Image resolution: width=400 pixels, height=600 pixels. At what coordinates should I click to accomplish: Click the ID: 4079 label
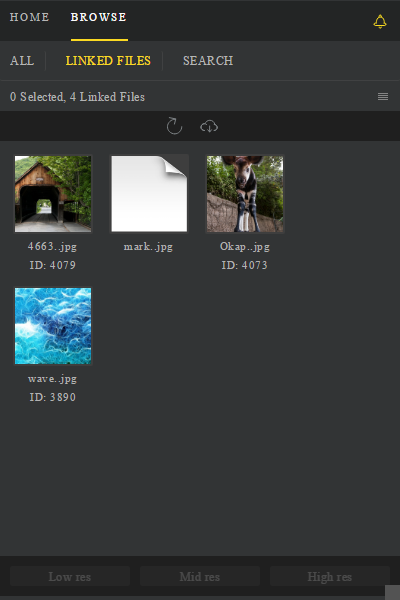coord(53,265)
